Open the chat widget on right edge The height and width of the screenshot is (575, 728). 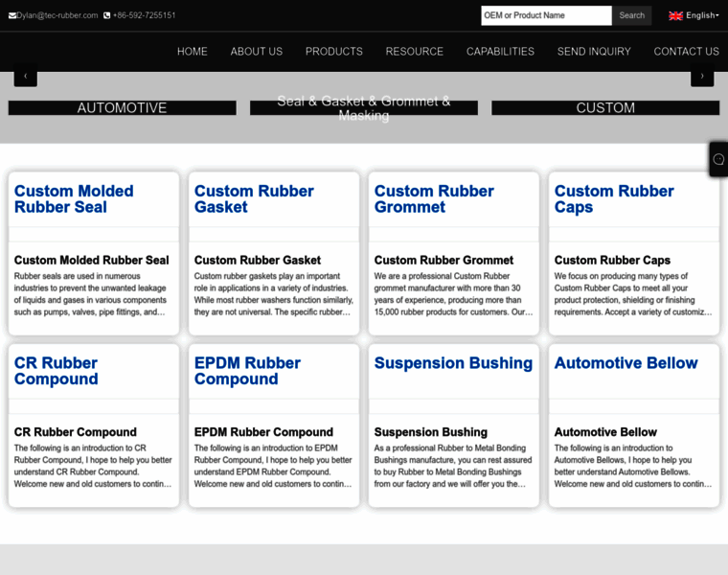[x=718, y=159]
